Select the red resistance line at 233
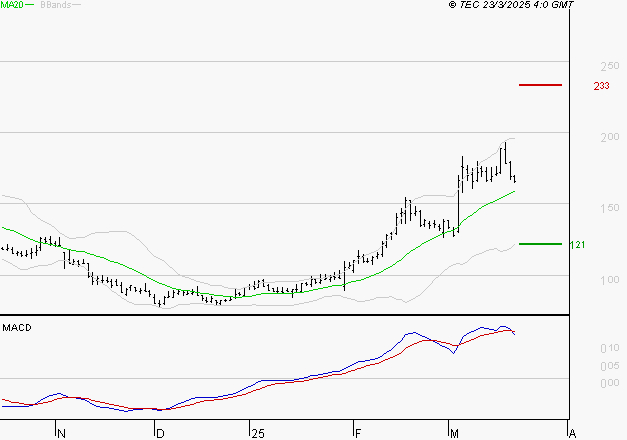The width and height of the screenshot is (627, 440). 540,85
